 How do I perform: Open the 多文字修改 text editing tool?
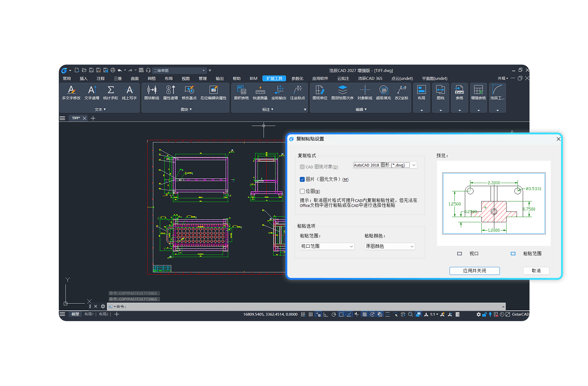tap(71, 92)
